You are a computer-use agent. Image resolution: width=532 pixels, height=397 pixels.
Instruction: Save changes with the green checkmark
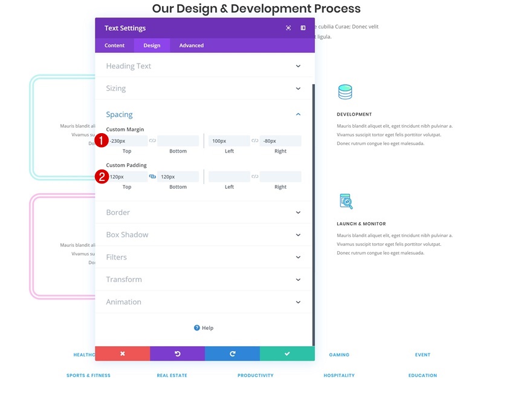pyautogui.click(x=287, y=353)
